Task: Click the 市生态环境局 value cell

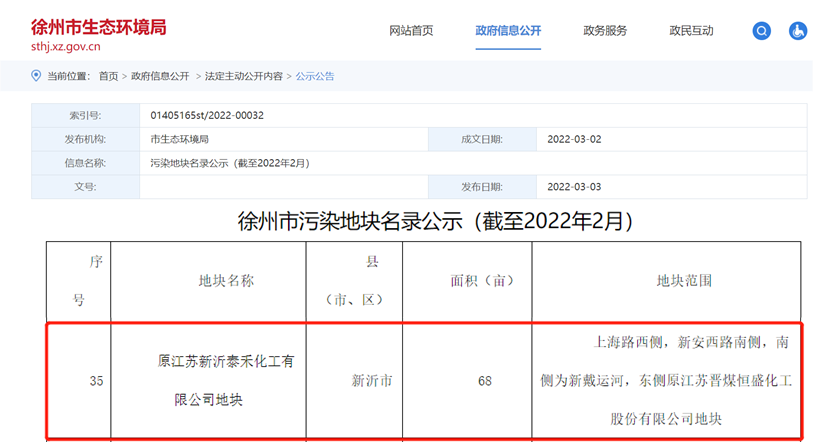Action: (x=284, y=139)
